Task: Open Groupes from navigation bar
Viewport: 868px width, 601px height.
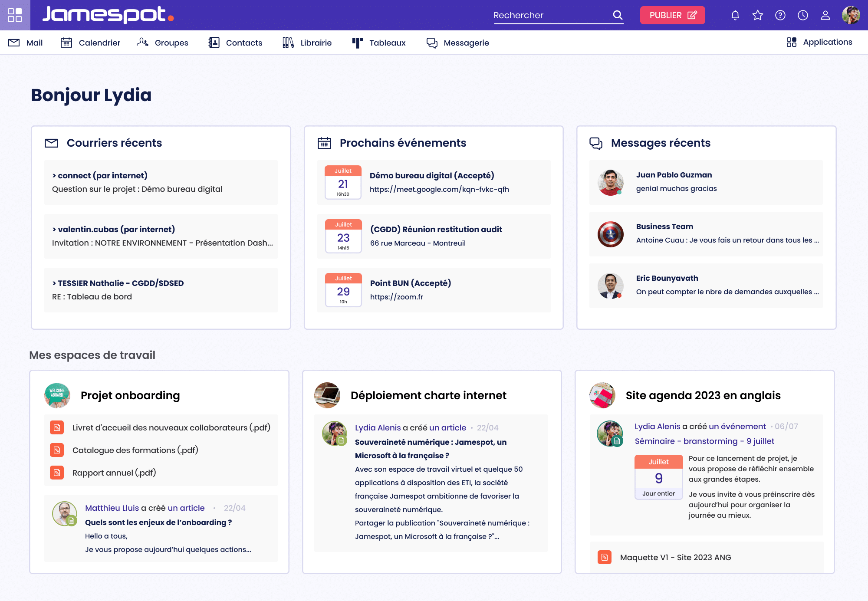Action: [162, 43]
